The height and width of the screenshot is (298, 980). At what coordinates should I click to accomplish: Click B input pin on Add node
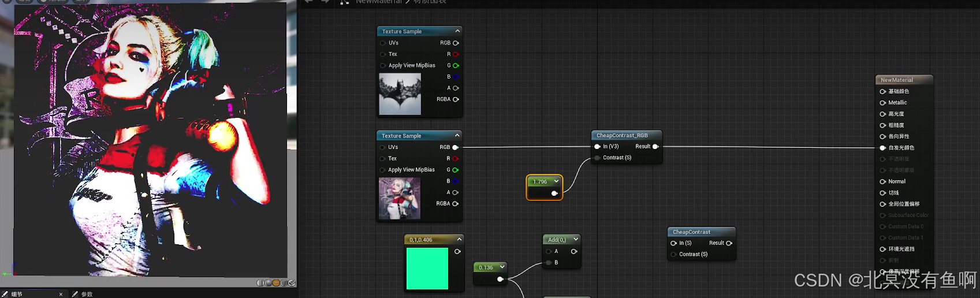point(548,263)
